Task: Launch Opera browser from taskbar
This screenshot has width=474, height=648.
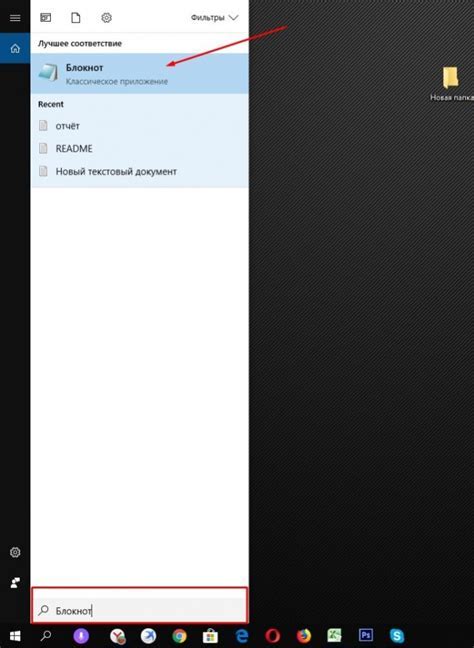Action: tap(272, 636)
